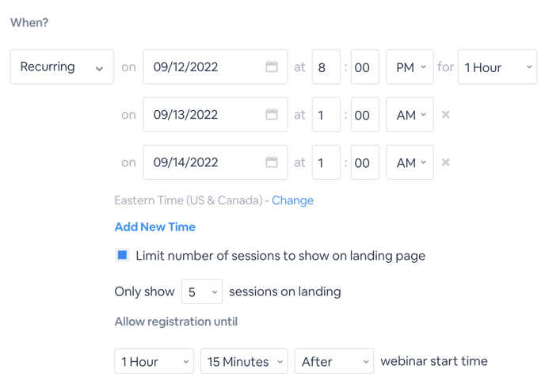Open registration 1 Hour dropdown
Image resolution: width=545 pixels, height=392 pixels.
click(x=154, y=361)
